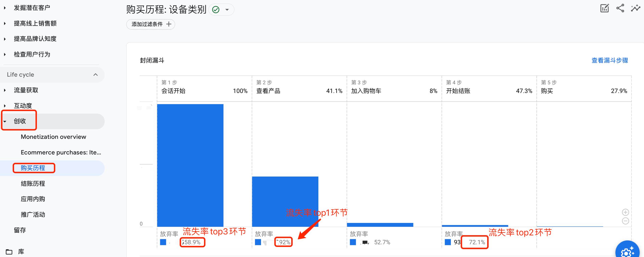Image resolution: width=644 pixels, height=257 pixels.
Task: Click the plus icon in 添加过滤条件
Action: (x=169, y=24)
